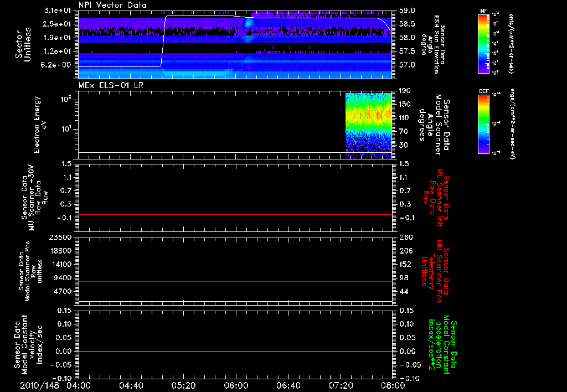Click the 04:00 time axis label
567x392 pixels.
click(79, 385)
